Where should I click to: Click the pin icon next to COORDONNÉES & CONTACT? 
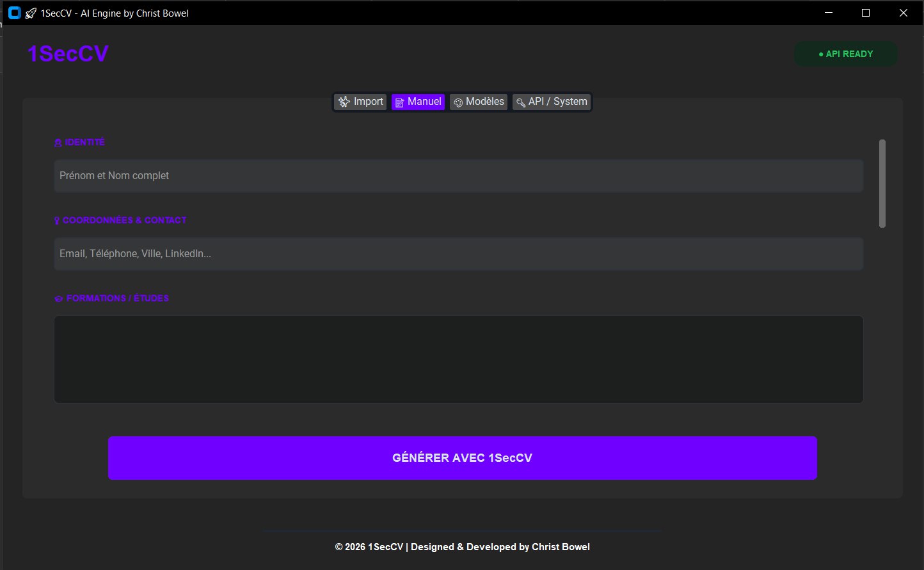(x=57, y=221)
